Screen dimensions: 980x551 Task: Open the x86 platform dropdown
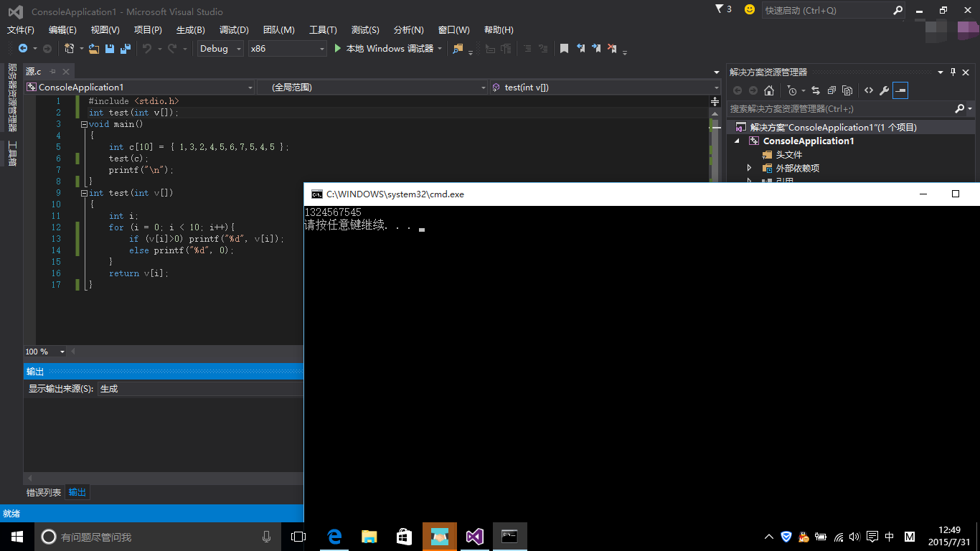(x=287, y=49)
